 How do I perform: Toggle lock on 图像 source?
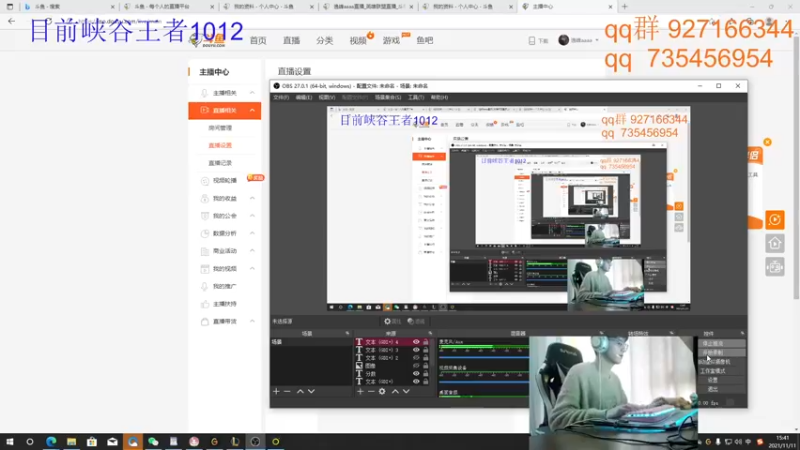[x=426, y=365]
